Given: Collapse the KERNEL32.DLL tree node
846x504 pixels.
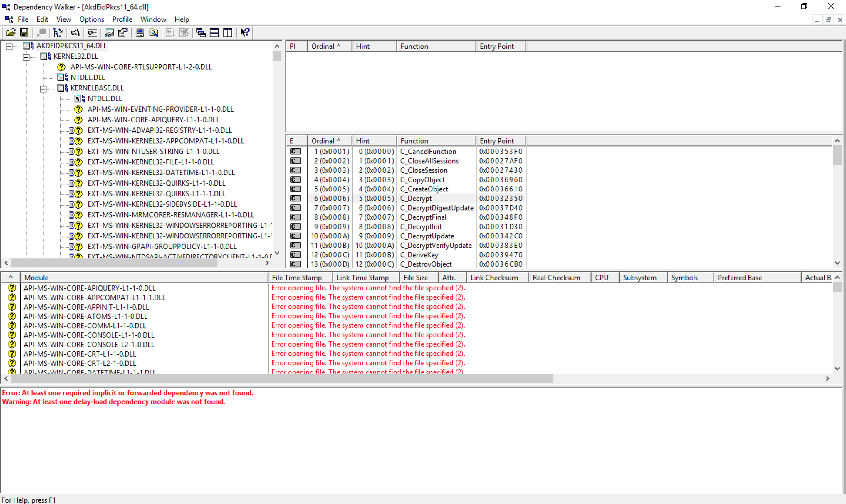Looking at the screenshot, I should tap(26, 56).
